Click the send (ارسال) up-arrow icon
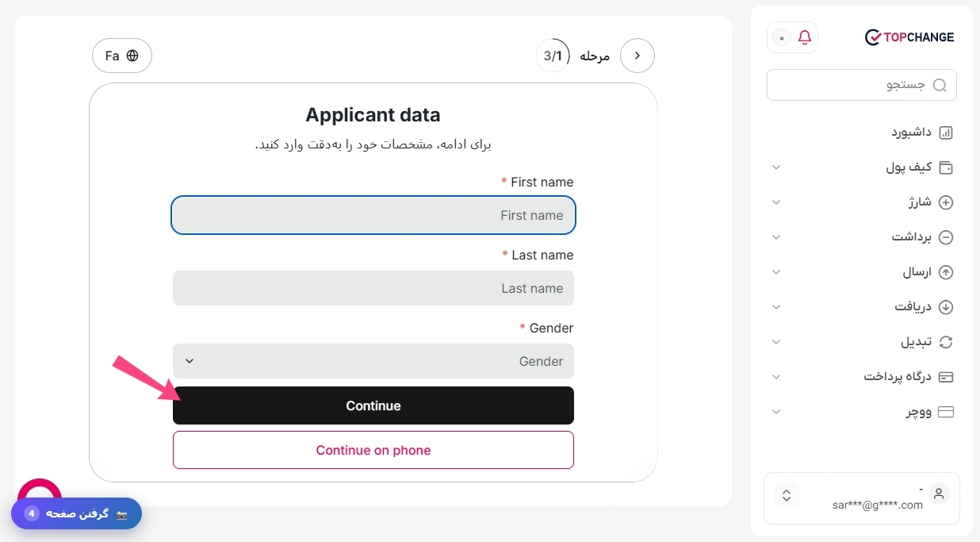The image size is (980, 542). pos(946,272)
